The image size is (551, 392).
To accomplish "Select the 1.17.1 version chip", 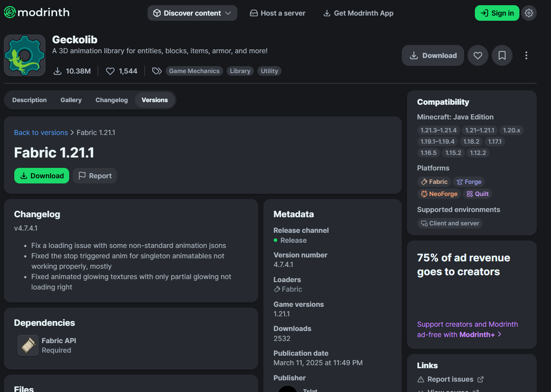I will 495,141.
